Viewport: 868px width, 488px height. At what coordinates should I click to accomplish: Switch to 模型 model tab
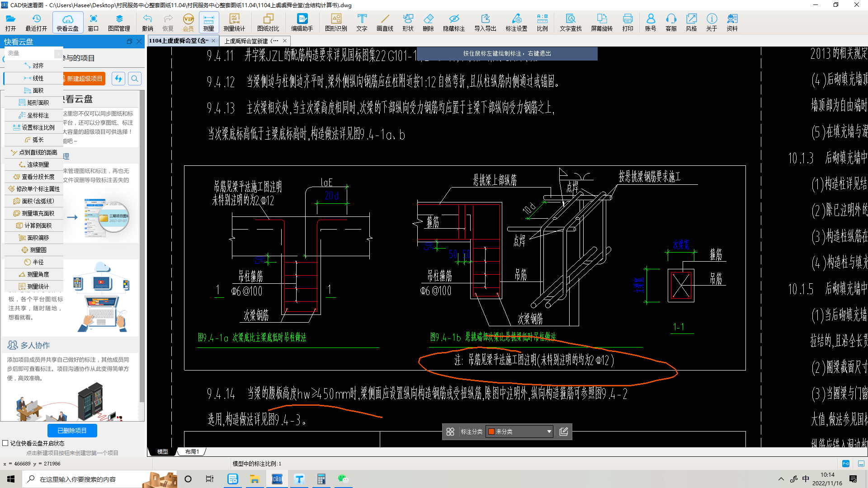(162, 451)
